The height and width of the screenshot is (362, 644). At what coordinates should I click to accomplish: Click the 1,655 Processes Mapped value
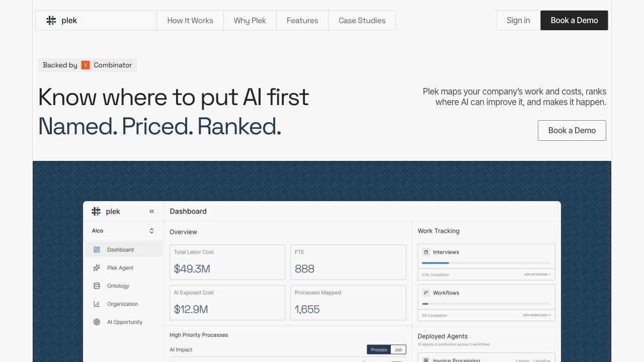[307, 309]
